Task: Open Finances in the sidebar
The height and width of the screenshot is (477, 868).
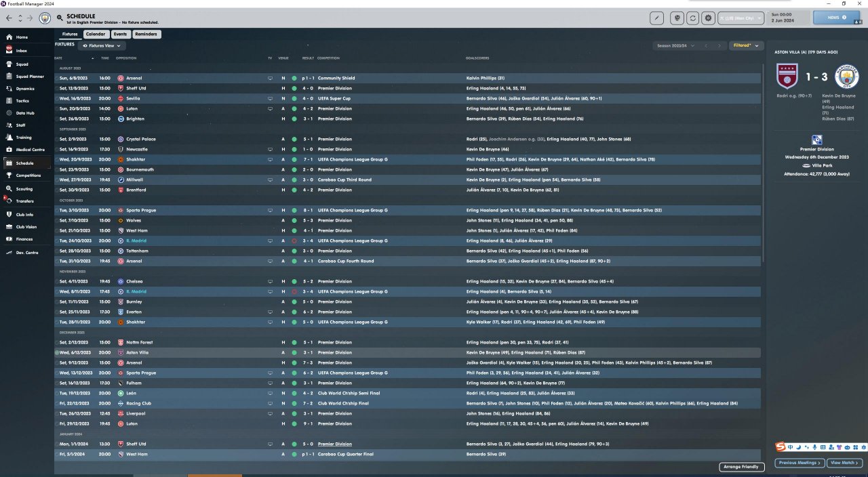Action: 26,239
